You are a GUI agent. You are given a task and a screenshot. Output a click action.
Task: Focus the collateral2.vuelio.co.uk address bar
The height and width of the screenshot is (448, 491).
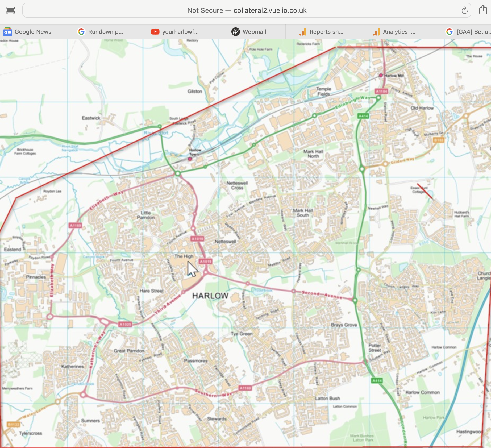pyautogui.click(x=247, y=10)
